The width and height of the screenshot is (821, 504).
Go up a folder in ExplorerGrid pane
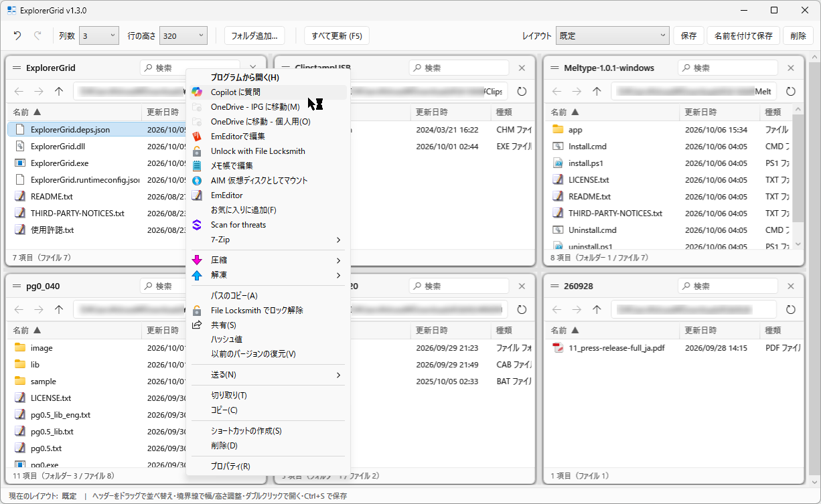59,91
